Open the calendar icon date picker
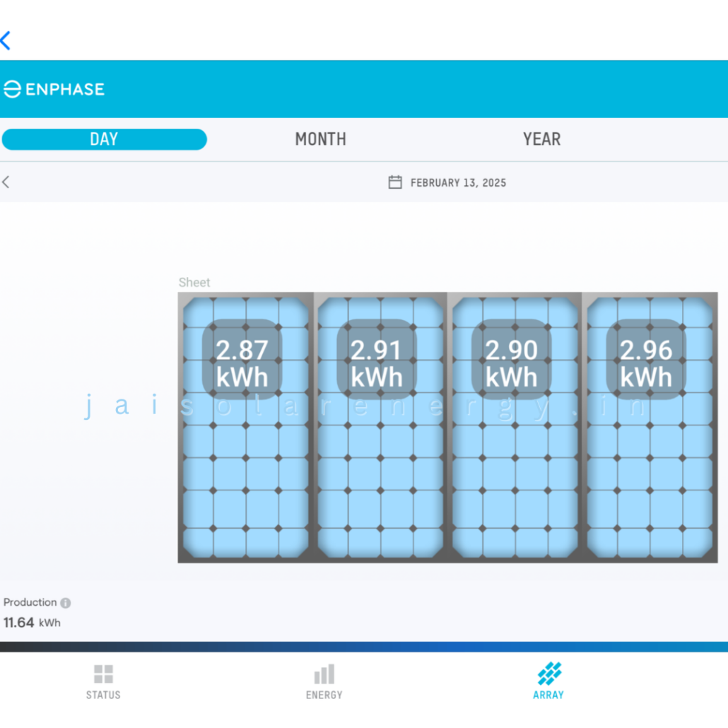The image size is (728, 728). (395, 182)
